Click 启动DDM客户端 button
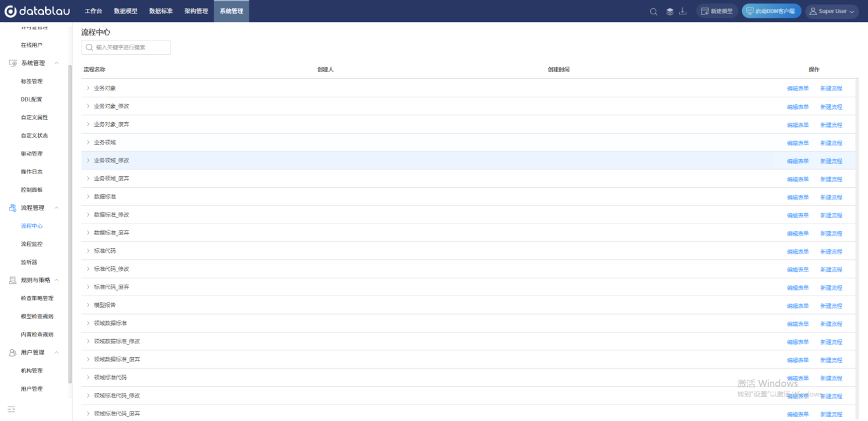 [771, 11]
